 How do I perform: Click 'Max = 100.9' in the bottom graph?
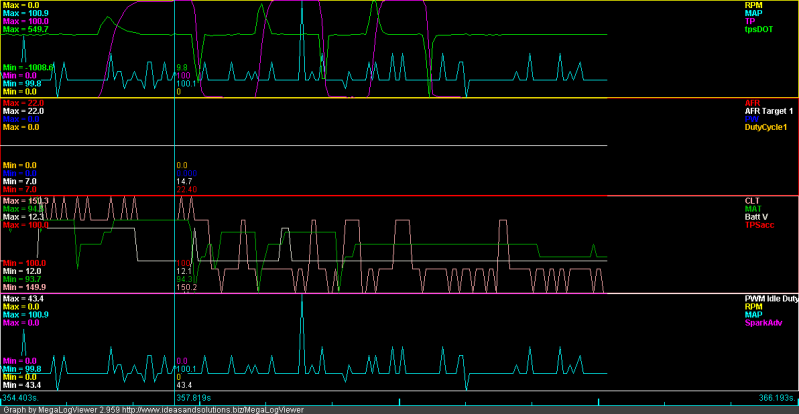(25, 315)
